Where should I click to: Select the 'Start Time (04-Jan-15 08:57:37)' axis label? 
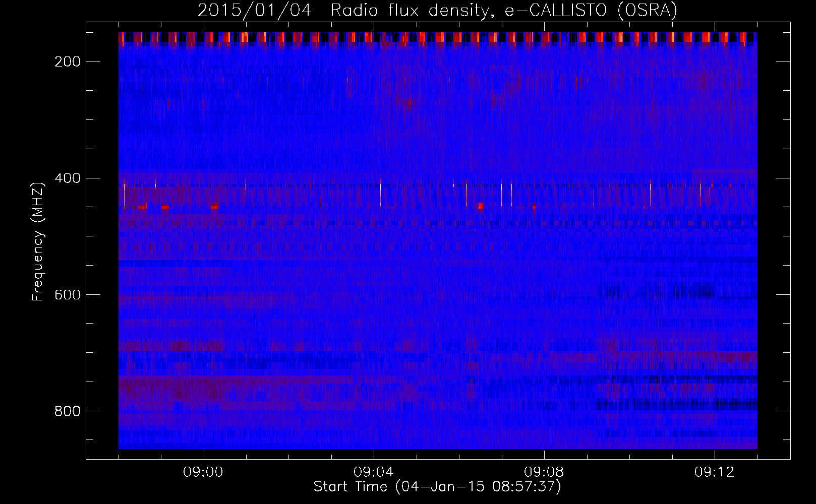click(x=437, y=487)
